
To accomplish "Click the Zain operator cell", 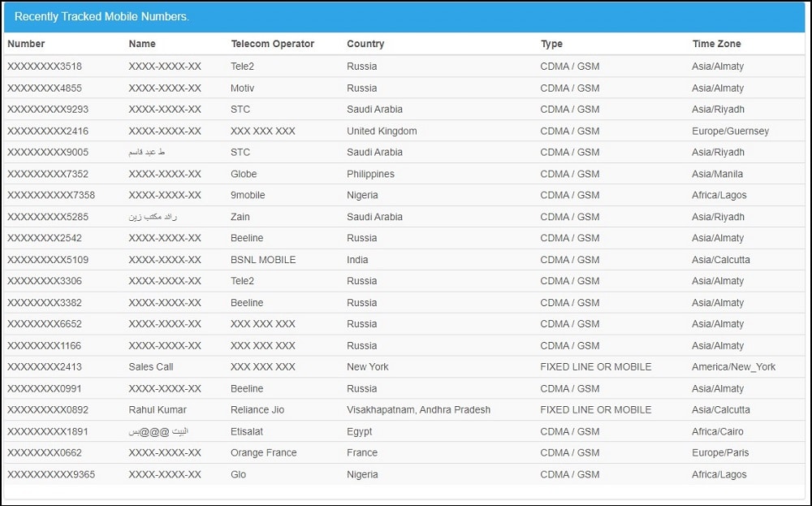I will [240, 217].
